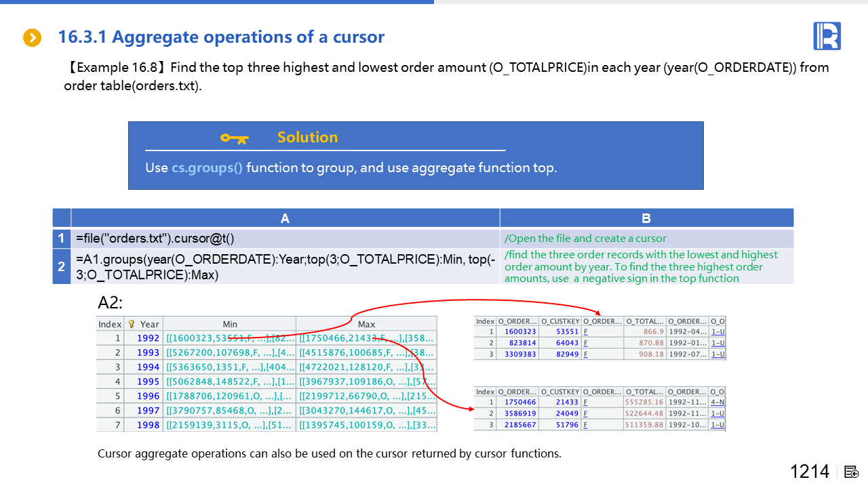Click the key icon in the Year column header
This screenshot has height=488, width=868.
[132, 324]
